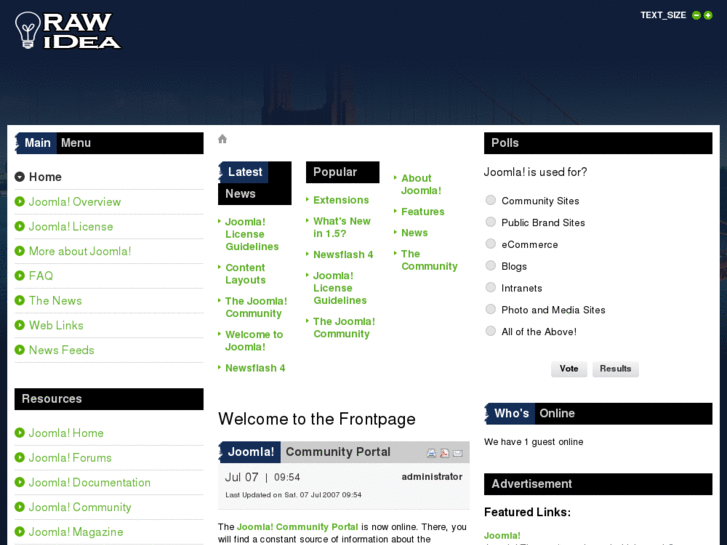Email the Community Portal article icon

point(458,453)
